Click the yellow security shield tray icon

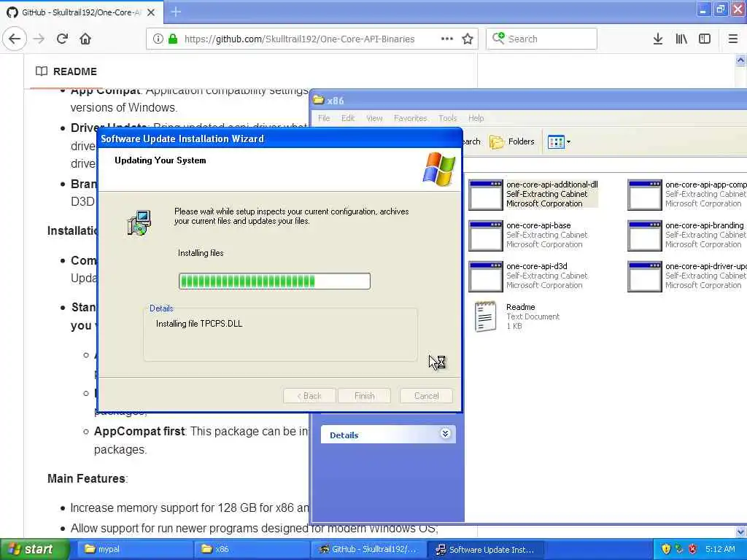[666, 549]
